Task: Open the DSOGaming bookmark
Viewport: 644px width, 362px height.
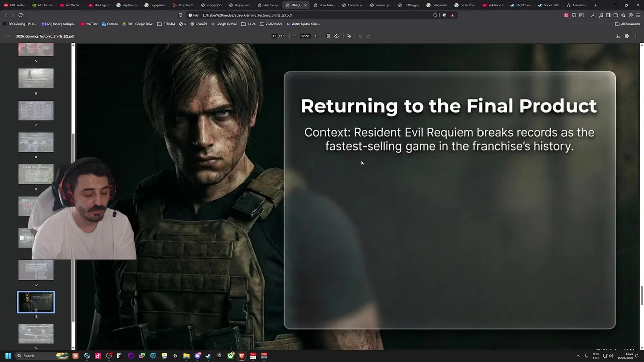Action: coord(20,24)
